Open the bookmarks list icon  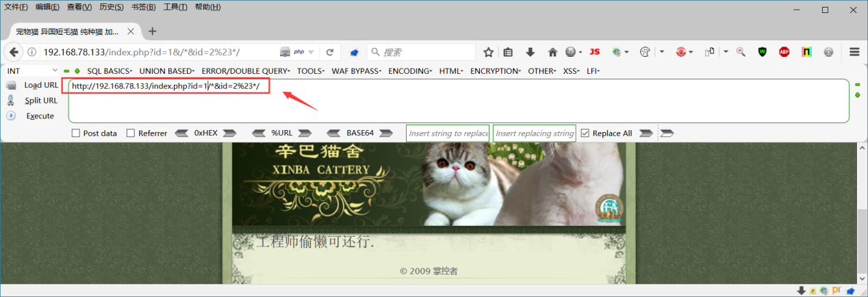click(x=508, y=52)
